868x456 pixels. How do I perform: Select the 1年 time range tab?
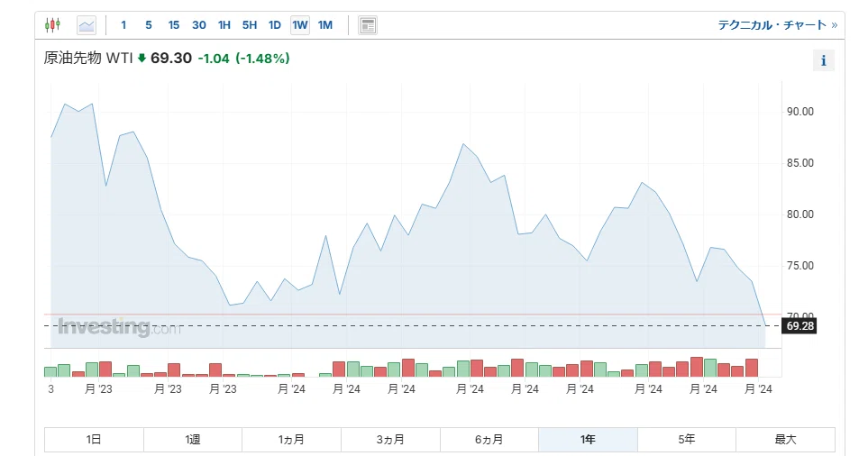pyautogui.click(x=588, y=440)
